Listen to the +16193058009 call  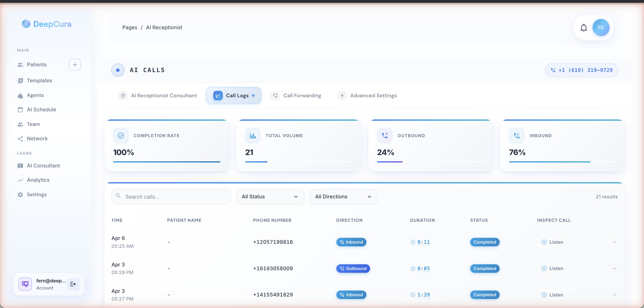coord(552,269)
